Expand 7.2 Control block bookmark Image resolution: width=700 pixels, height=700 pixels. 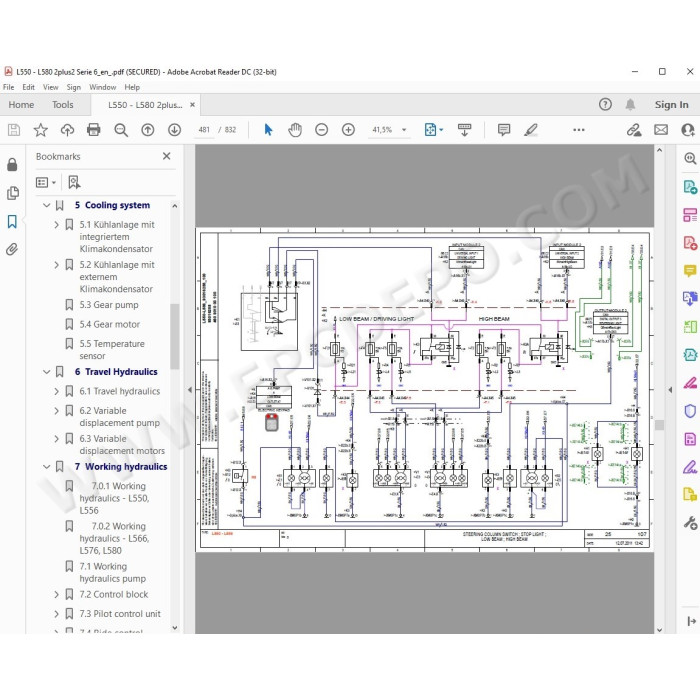tap(56, 595)
